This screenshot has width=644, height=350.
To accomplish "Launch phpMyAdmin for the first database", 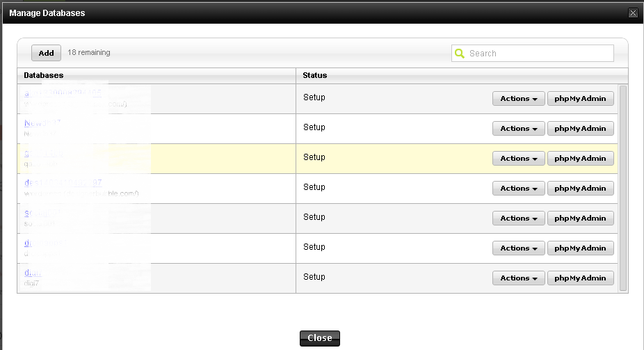I will pos(581,99).
